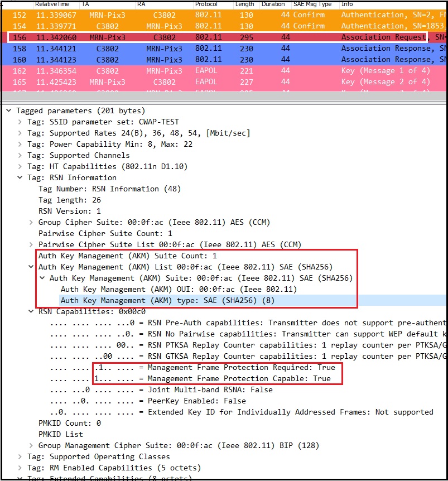
Task: Collapse the Auth Key Management AKM List
Action: click(x=31, y=267)
